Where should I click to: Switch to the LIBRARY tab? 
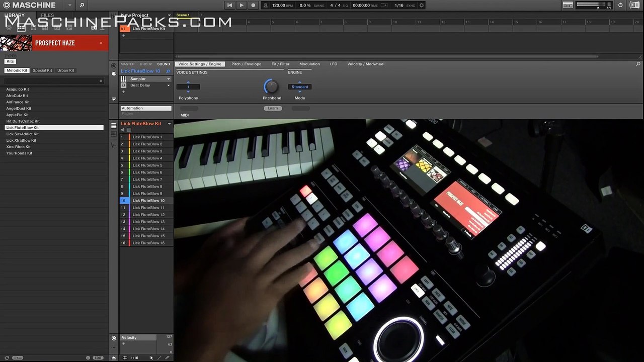15,16
